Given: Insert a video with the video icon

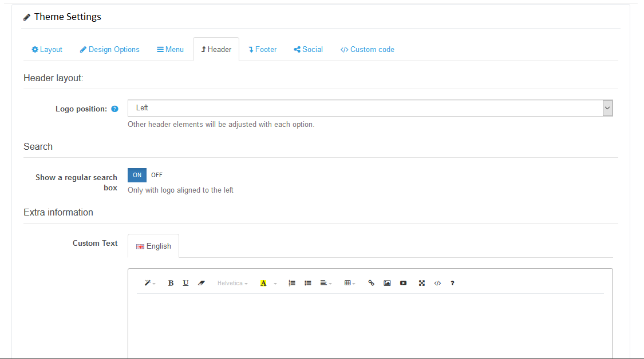Looking at the screenshot, I should [403, 283].
